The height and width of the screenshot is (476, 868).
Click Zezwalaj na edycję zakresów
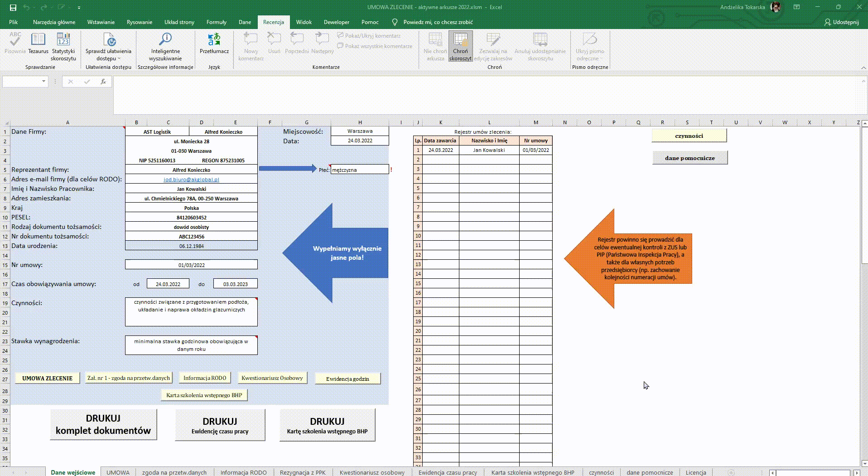(x=493, y=47)
